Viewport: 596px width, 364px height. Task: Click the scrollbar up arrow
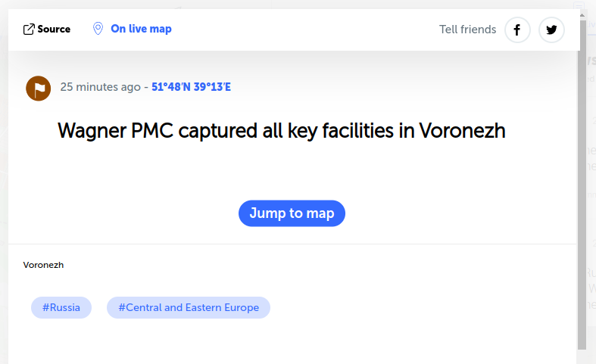coord(582,15)
